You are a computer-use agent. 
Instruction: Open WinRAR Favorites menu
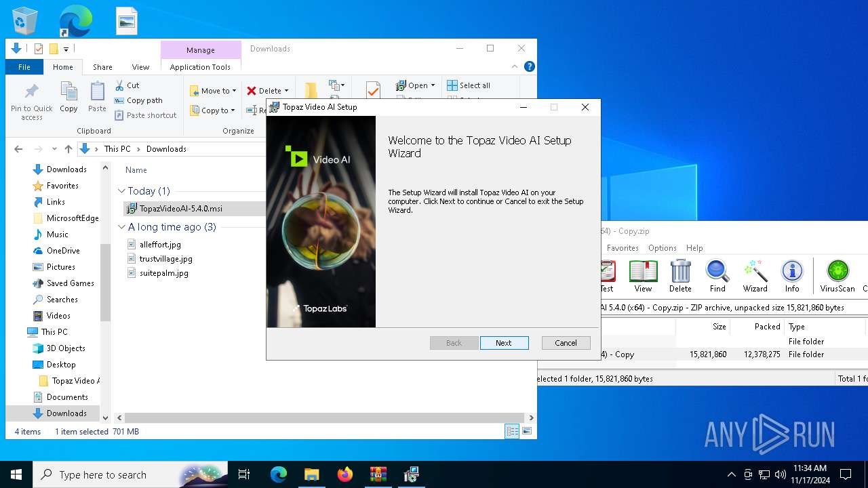(622, 248)
